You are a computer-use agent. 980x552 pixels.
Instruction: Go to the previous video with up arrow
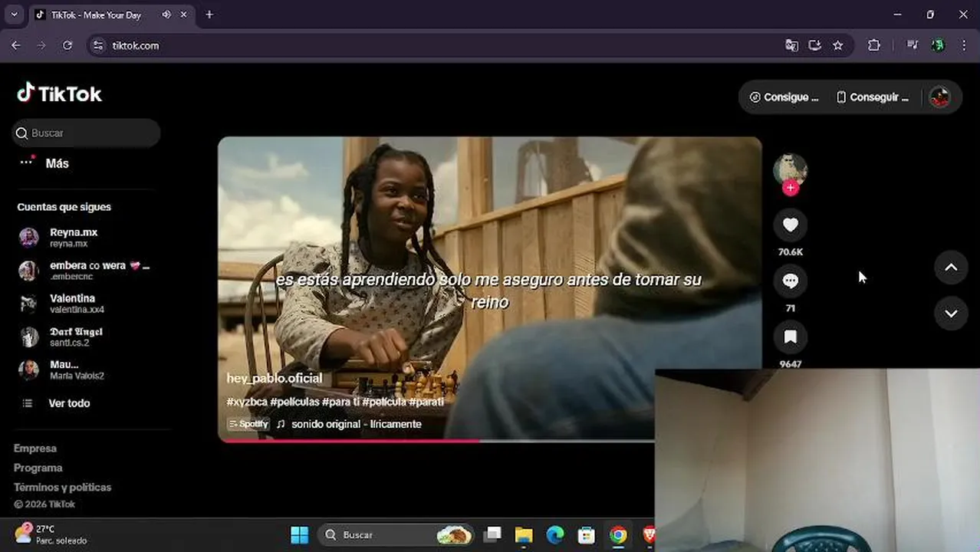951,268
